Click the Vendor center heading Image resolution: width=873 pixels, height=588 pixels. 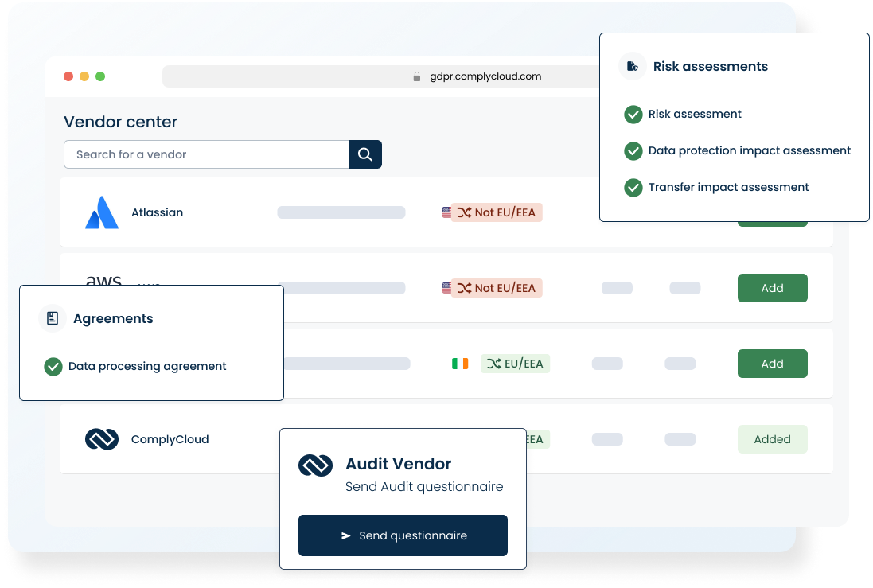click(x=120, y=122)
